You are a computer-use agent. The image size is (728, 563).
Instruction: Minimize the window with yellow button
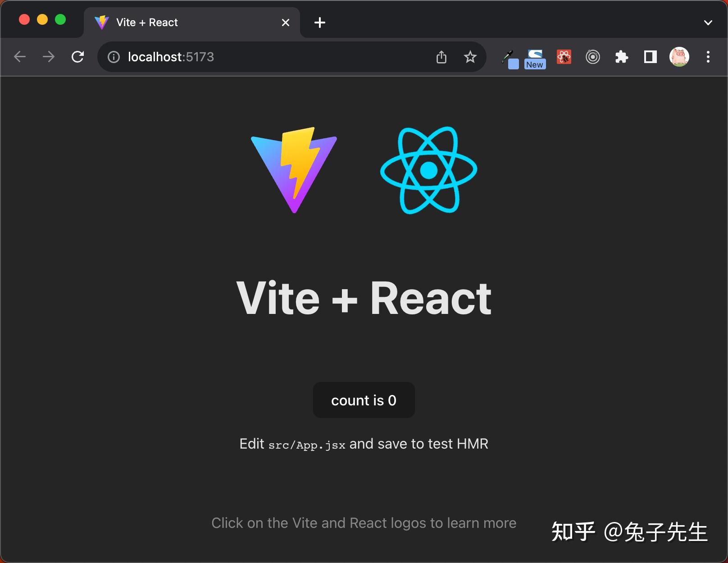(x=42, y=19)
